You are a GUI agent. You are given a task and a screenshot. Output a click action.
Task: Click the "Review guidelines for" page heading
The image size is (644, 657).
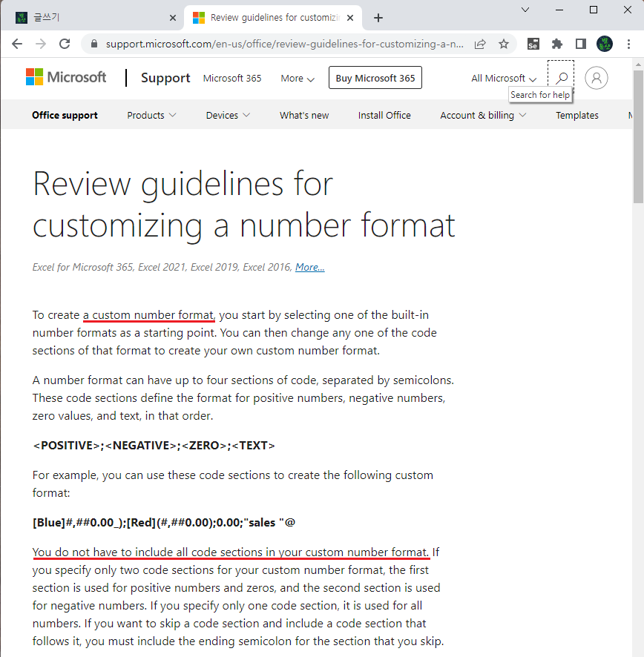tap(183, 184)
